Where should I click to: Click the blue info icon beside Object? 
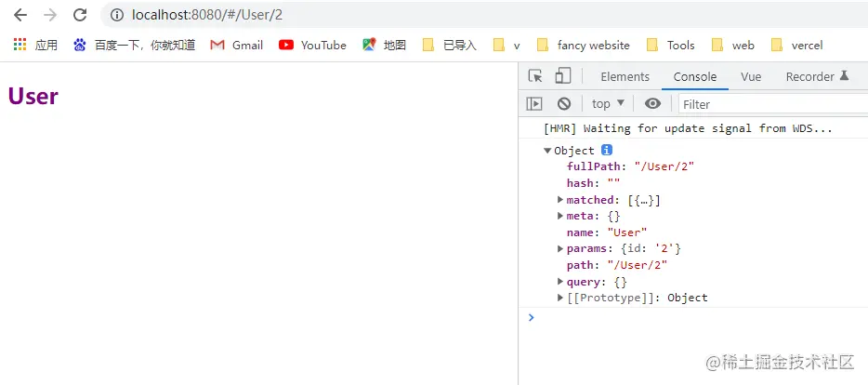(x=607, y=150)
